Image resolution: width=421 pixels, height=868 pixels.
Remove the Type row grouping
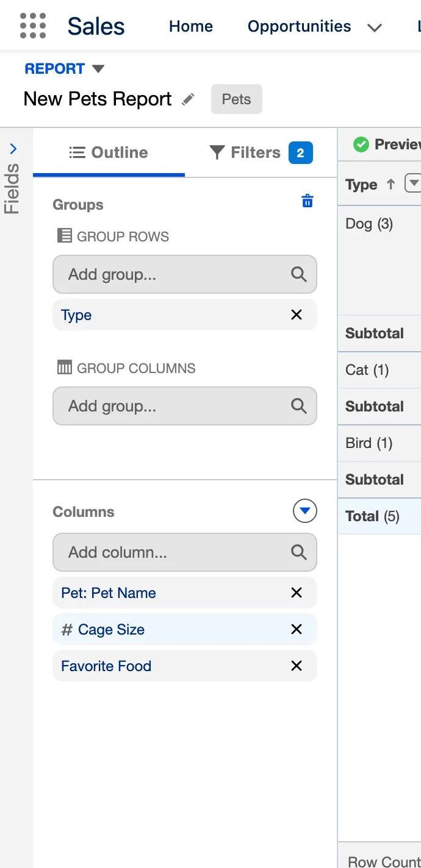pyautogui.click(x=297, y=315)
